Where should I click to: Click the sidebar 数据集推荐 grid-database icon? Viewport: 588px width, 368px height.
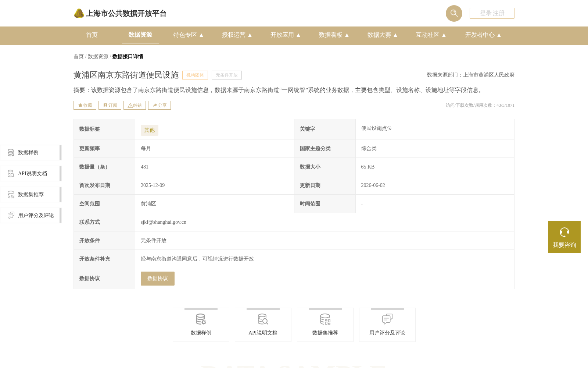click(x=11, y=195)
